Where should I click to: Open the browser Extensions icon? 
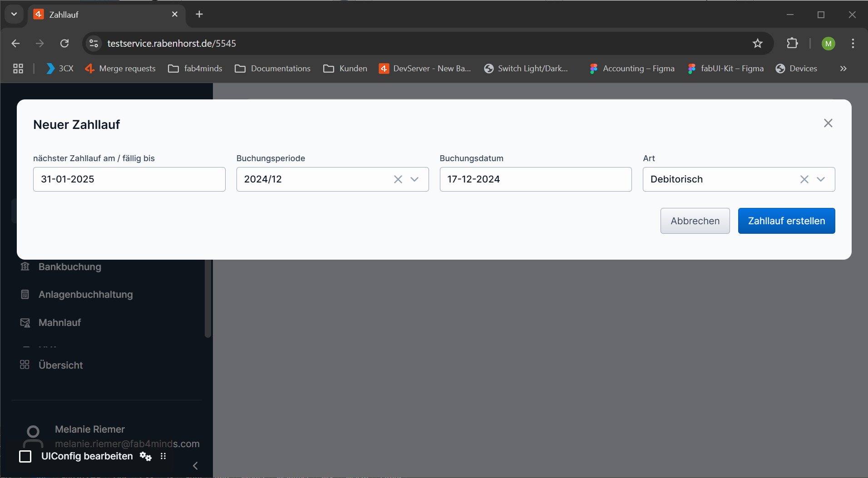(x=792, y=44)
